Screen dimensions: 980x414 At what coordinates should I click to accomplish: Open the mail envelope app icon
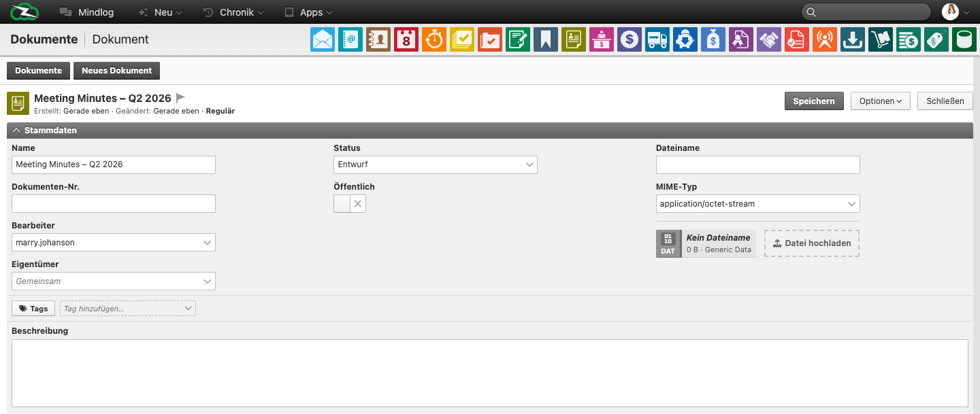coord(323,39)
